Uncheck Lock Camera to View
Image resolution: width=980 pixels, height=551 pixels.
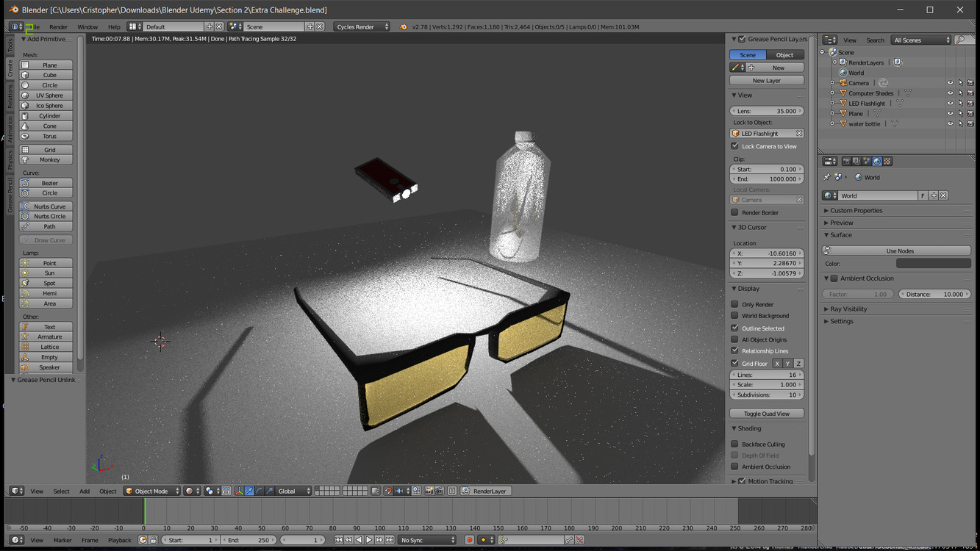coord(734,146)
